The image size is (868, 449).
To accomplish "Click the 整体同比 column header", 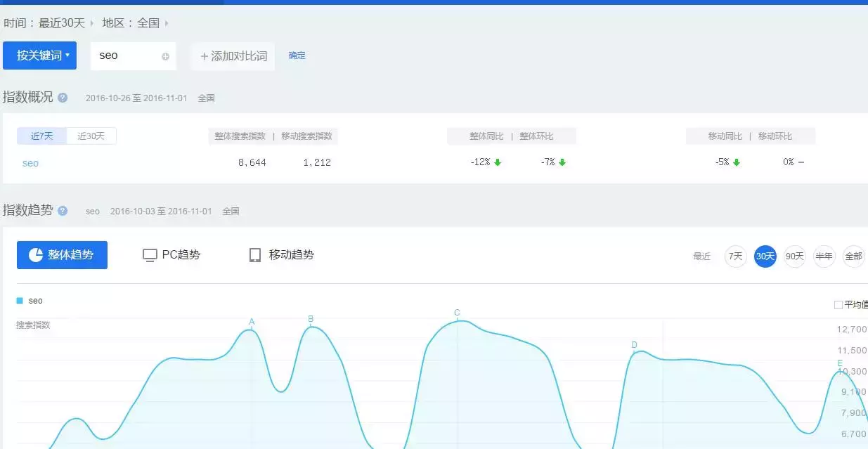I will 486,136.
